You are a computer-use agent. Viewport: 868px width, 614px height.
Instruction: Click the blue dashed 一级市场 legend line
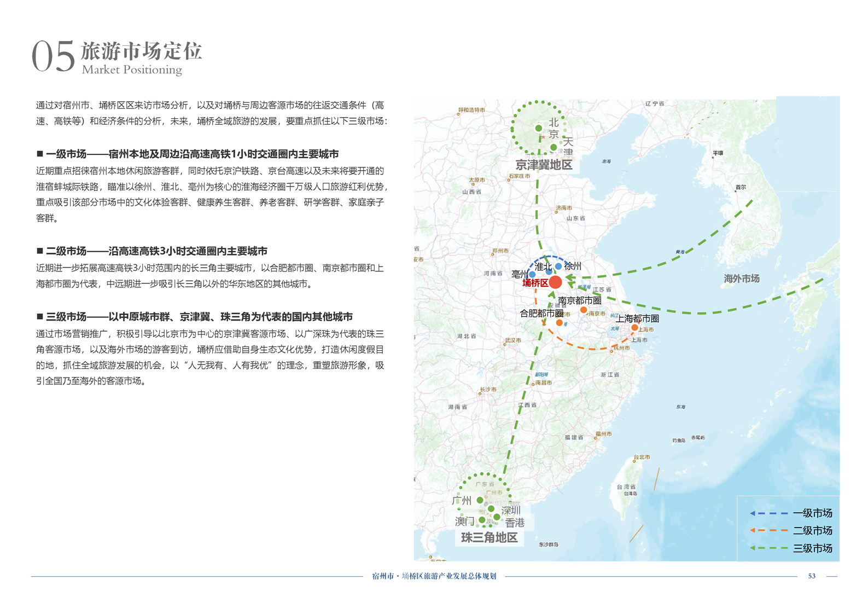pyautogui.click(x=768, y=513)
